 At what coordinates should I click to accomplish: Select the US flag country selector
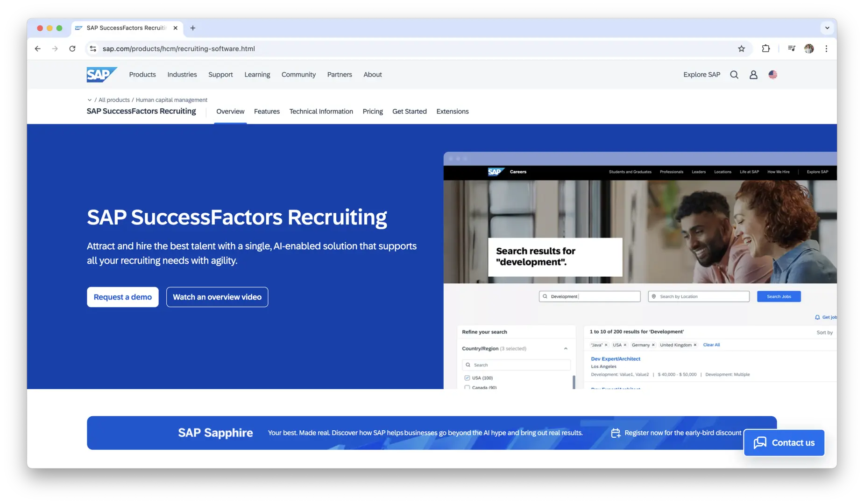coord(773,75)
